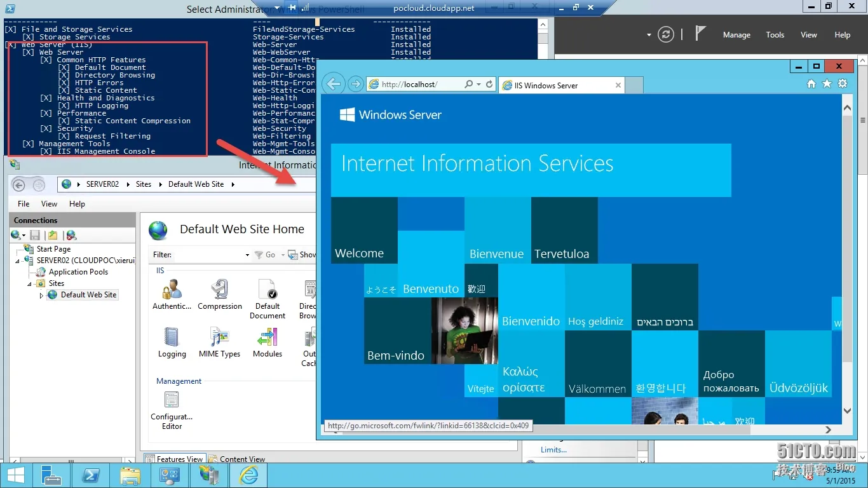868x488 pixels.
Task: Open the View menu in IIS Manager
Action: coord(49,204)
